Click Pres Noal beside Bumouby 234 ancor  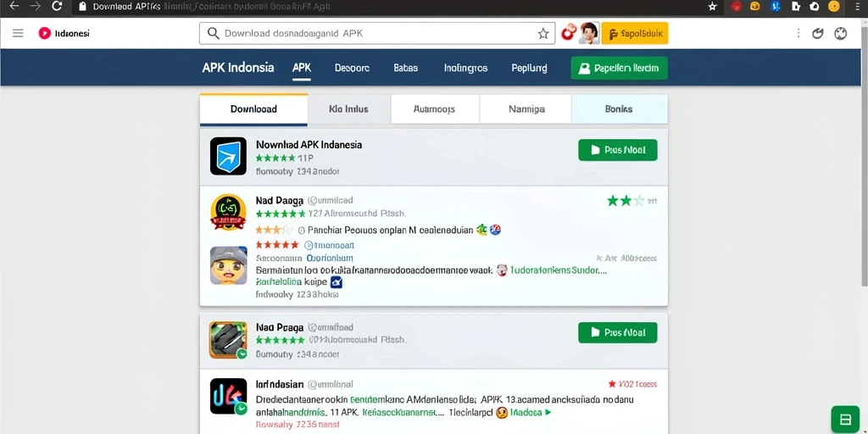[618, 332]
